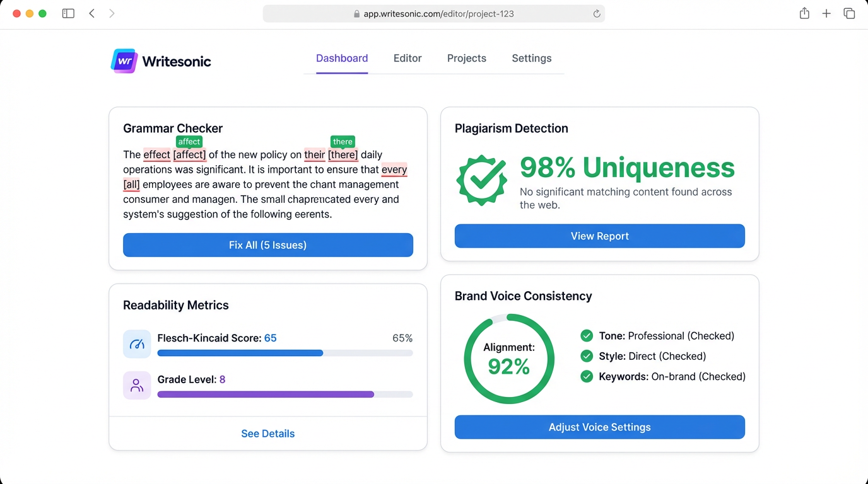The width and height of the screenshot is (868, 484).
Task: Click the Writesonic logo icon
Action: point(124,60)
